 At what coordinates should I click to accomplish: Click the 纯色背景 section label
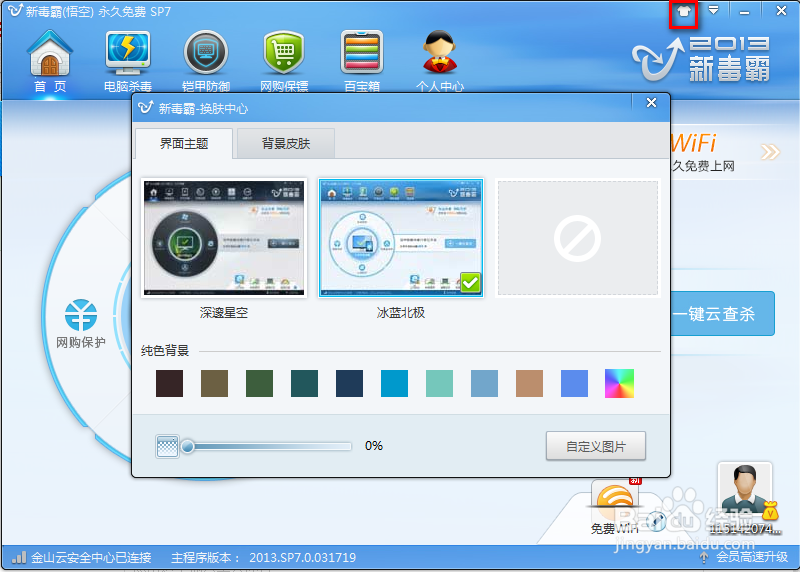click(165, 351)
